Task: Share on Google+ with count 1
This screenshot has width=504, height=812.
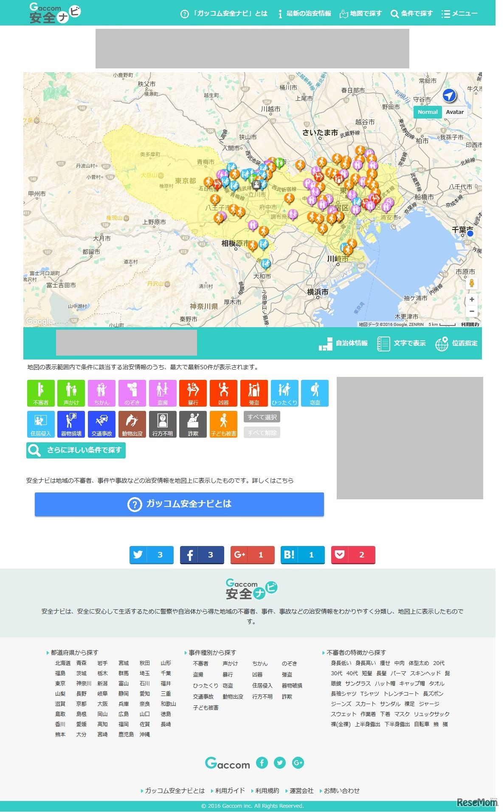Action: [x=253, y=555]
